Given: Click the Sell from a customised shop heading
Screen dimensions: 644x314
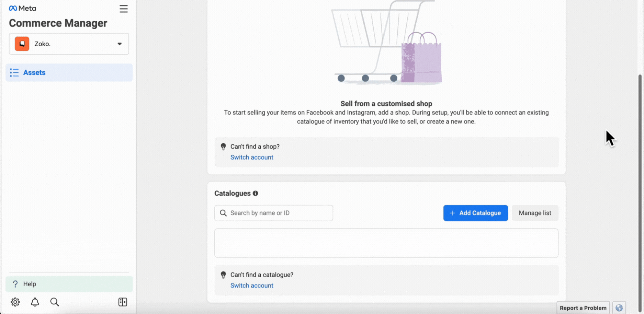Looking at the screenshot, I should [386, 104].
